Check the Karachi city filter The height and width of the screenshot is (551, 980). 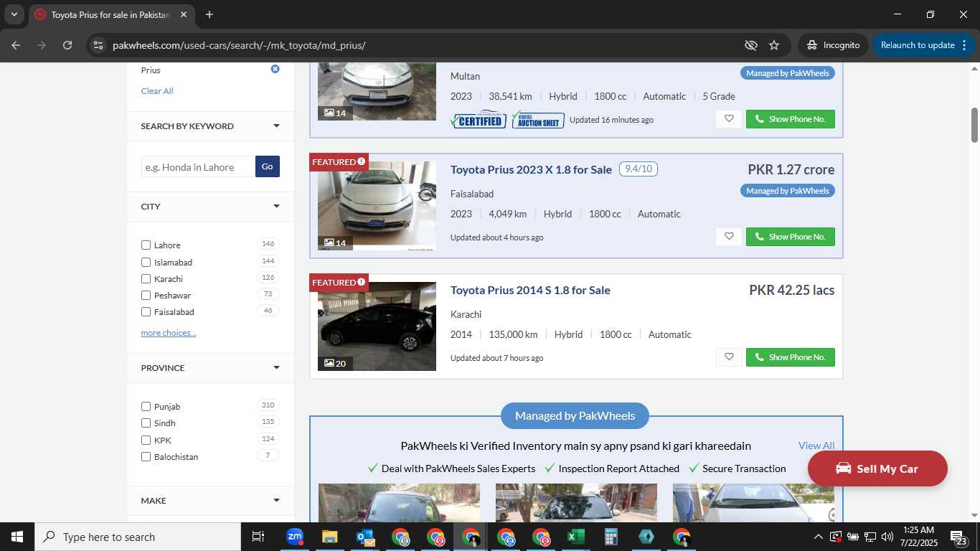point(146,279)
